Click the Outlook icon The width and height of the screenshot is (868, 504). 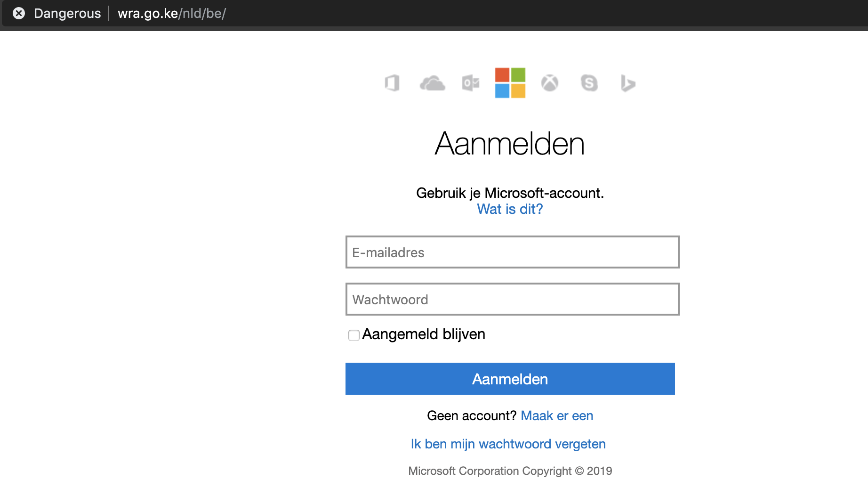pos(470,83)
